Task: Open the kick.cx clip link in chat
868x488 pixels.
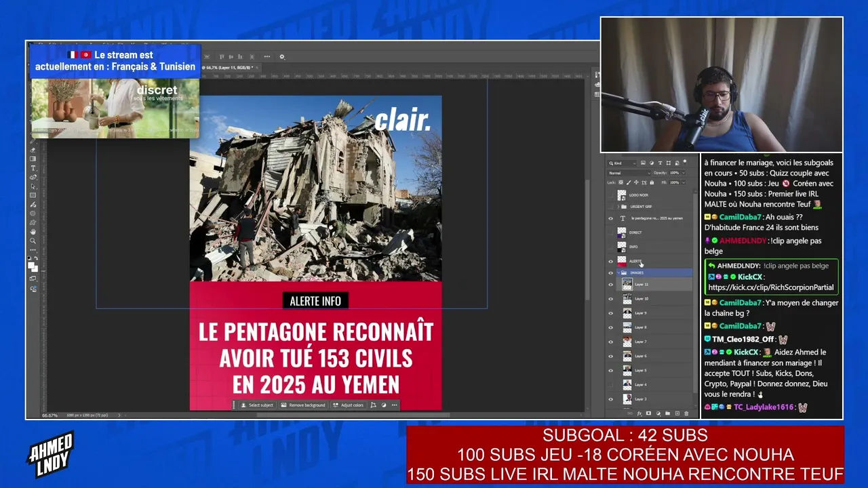Action: (771, 287)
